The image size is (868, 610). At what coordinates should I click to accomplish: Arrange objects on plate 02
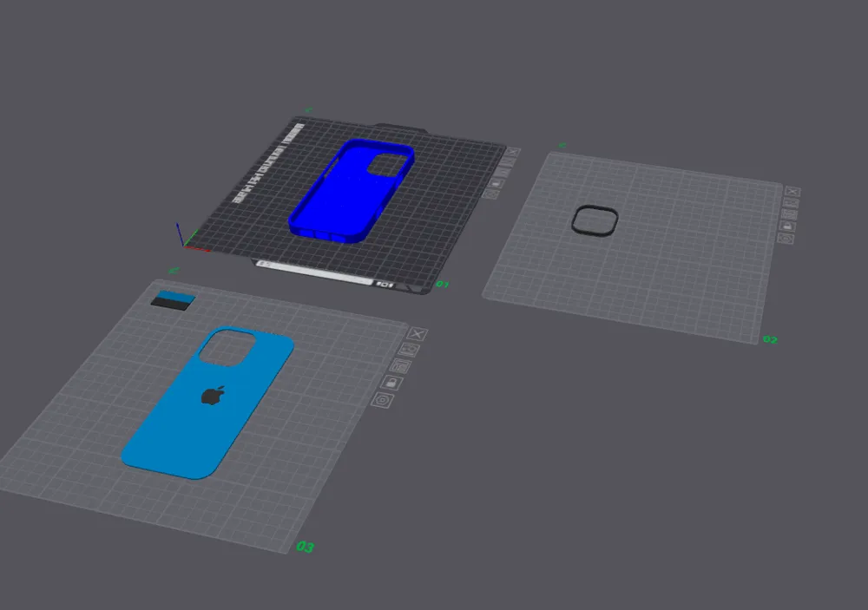click(x=789, y=214)
